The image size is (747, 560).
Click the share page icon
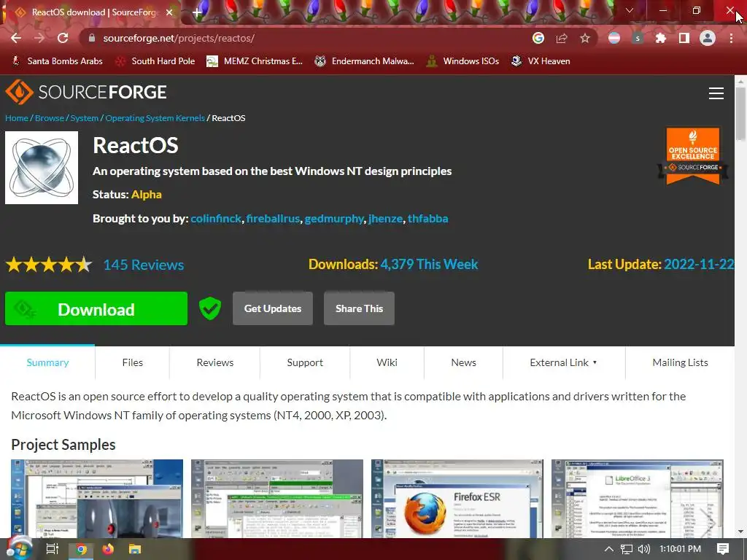point(562,38)
